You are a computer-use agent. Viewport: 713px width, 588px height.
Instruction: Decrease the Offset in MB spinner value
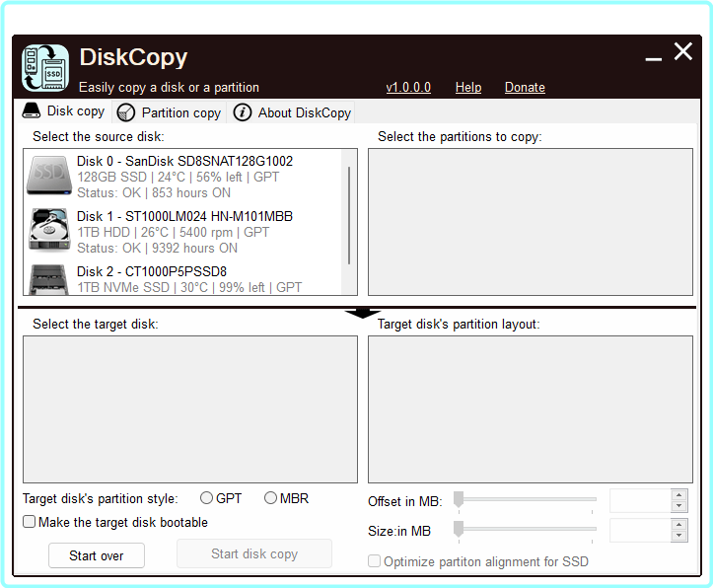[x=677, y=506]
